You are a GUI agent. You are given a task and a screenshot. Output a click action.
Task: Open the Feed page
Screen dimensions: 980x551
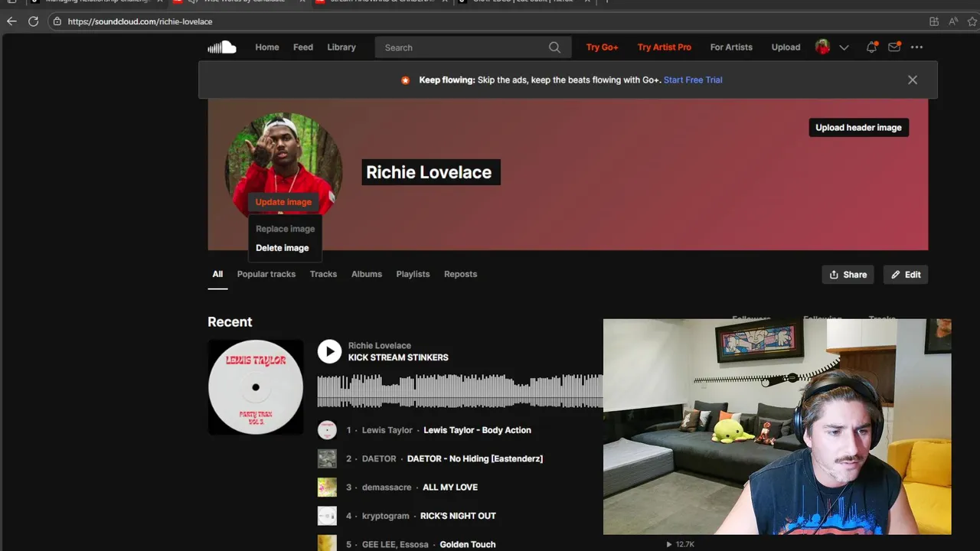coord(303,47)
